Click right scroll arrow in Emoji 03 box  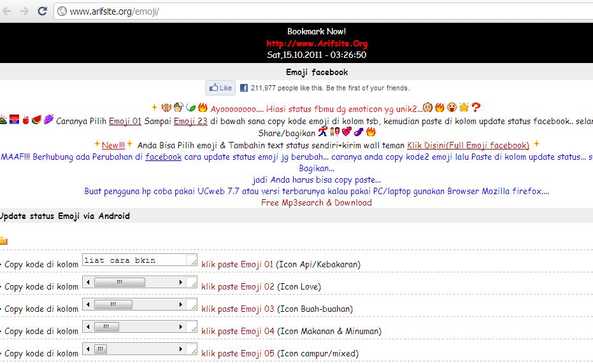click(x=181, y=305)
